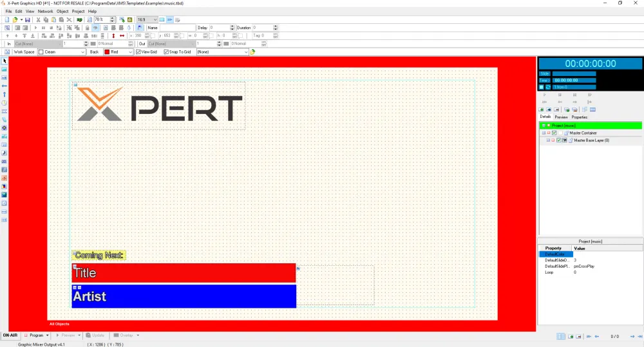Open the Object menu
The width and height of the screenshot is (644, 347).
(x=62, y=12)
